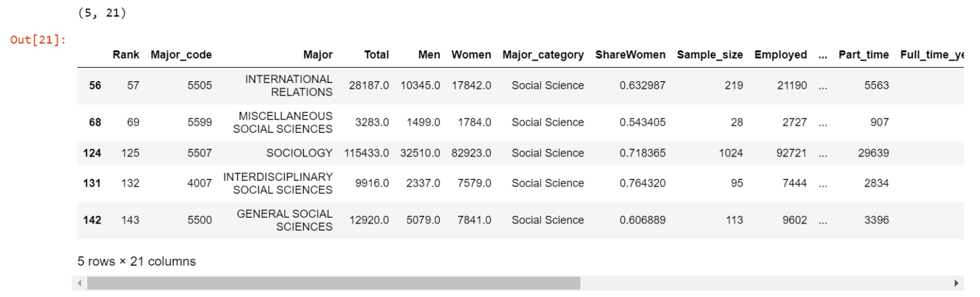980x297 pixels.
Task: Click Employed value 9602
Action: [x=794, y=220]
